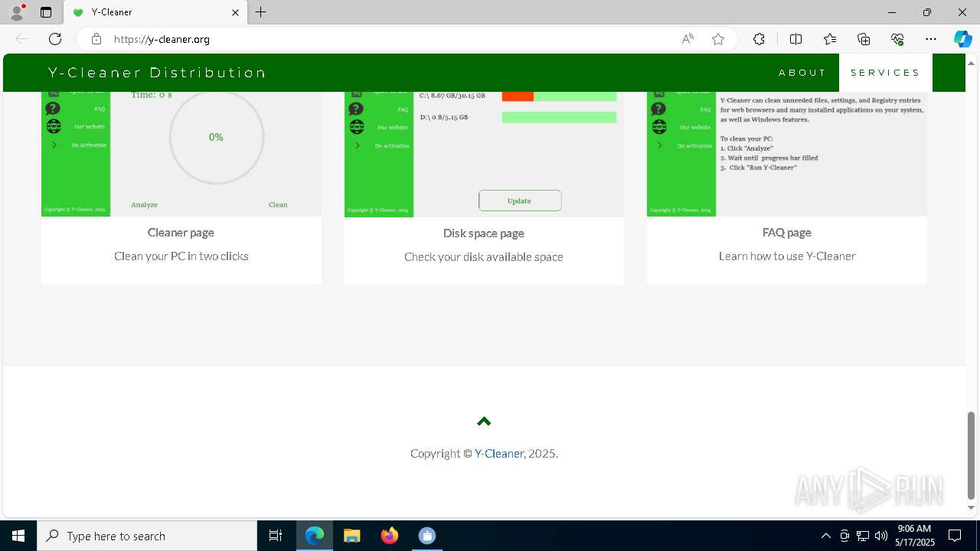Screen dimensions: 980x551
Task: Click the scroll-to-top chevron arrow
Action: (483, 421)
